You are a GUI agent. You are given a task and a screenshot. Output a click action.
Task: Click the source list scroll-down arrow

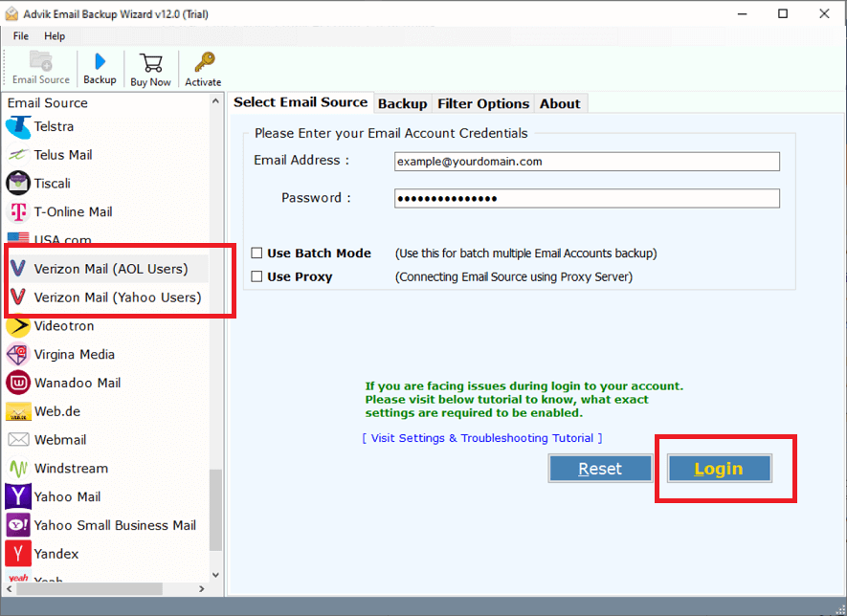click(215, 575)
